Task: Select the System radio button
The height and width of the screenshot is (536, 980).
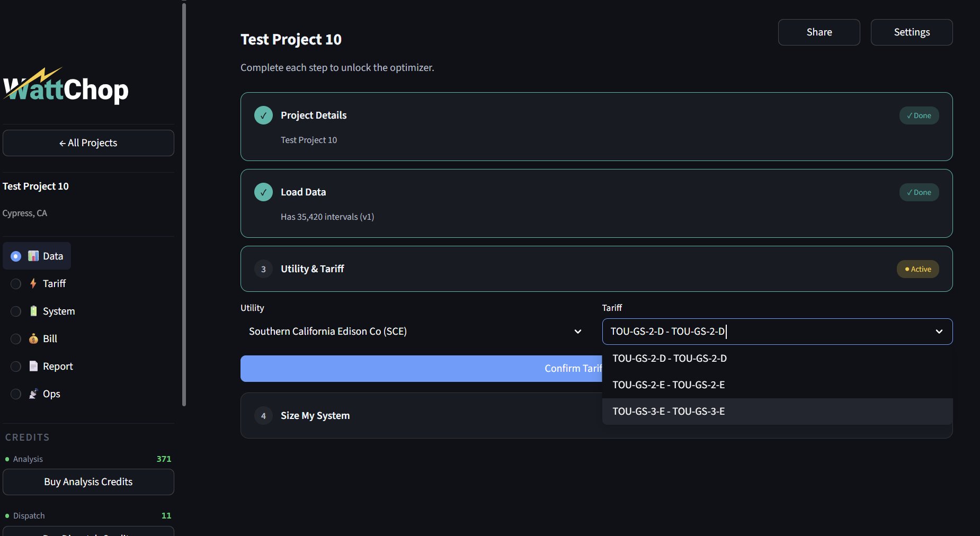Action: [15, 311]
